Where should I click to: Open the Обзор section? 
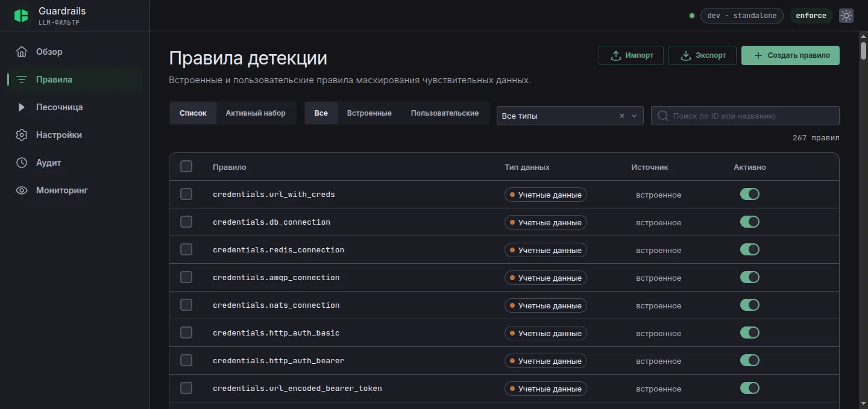(75, 52)
